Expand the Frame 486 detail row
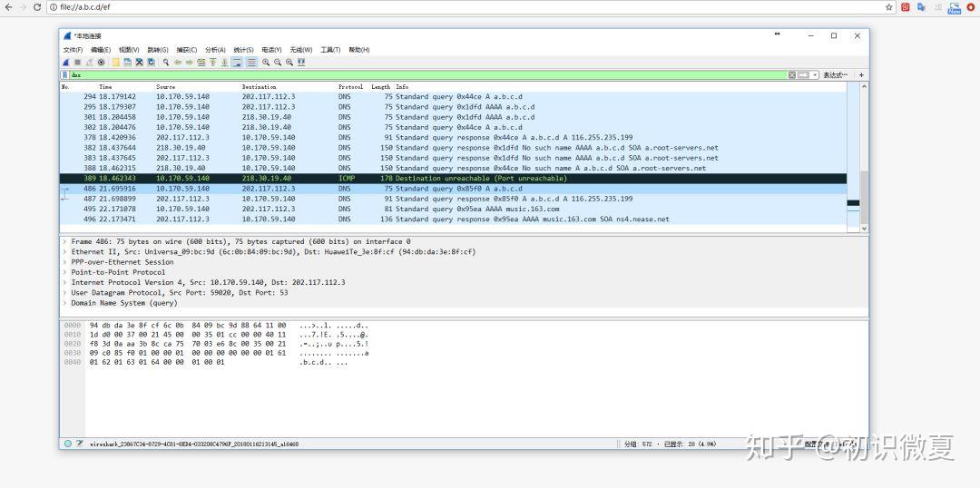 click(64, 242)
